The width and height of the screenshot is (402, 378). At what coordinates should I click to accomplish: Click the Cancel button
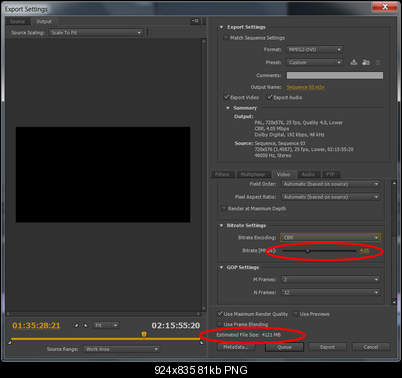click(x=371, y=347)
